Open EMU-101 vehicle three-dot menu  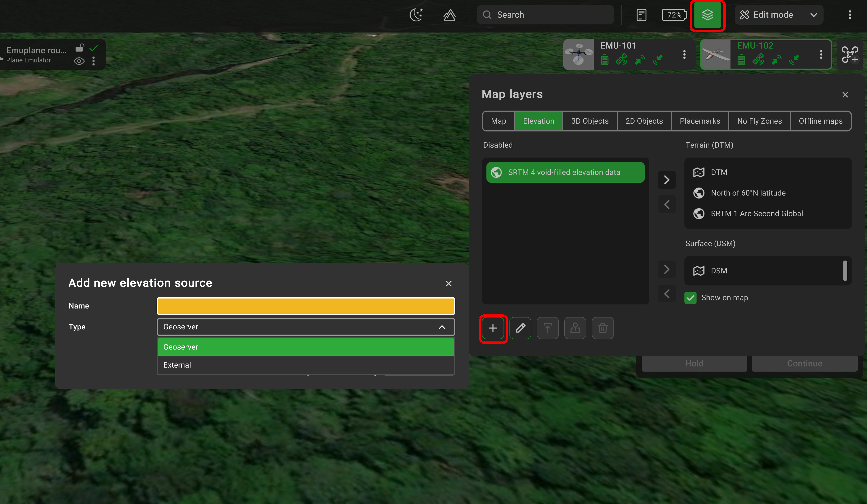[684, 54]
